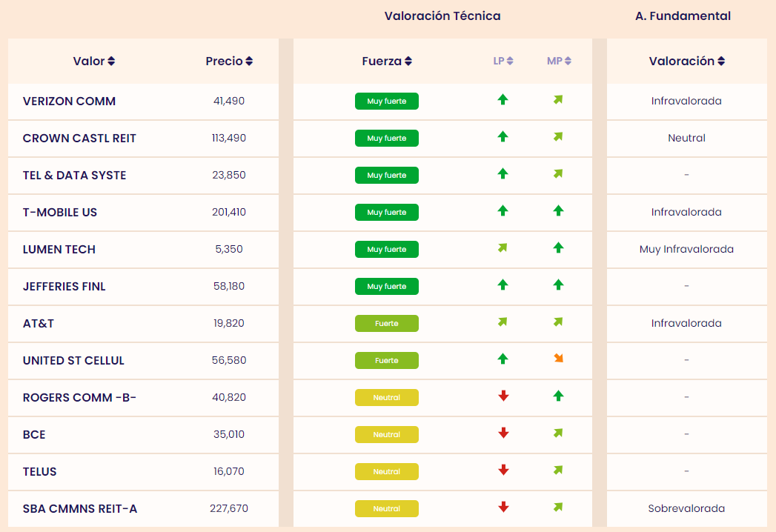Click MP diagonal arrow for SBA CMMNS REIT-A
The width and height of the screenshot is (776, 532).
point(558,507)
